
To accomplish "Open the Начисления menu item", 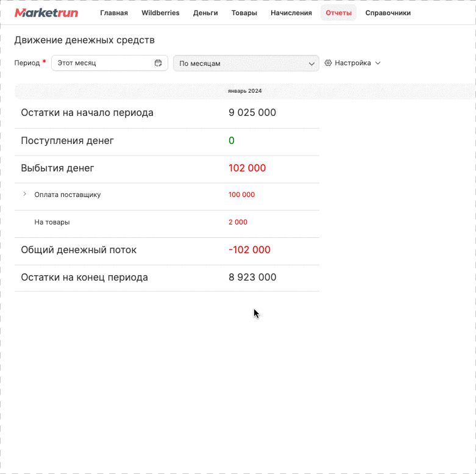I will tap(291, 13).
